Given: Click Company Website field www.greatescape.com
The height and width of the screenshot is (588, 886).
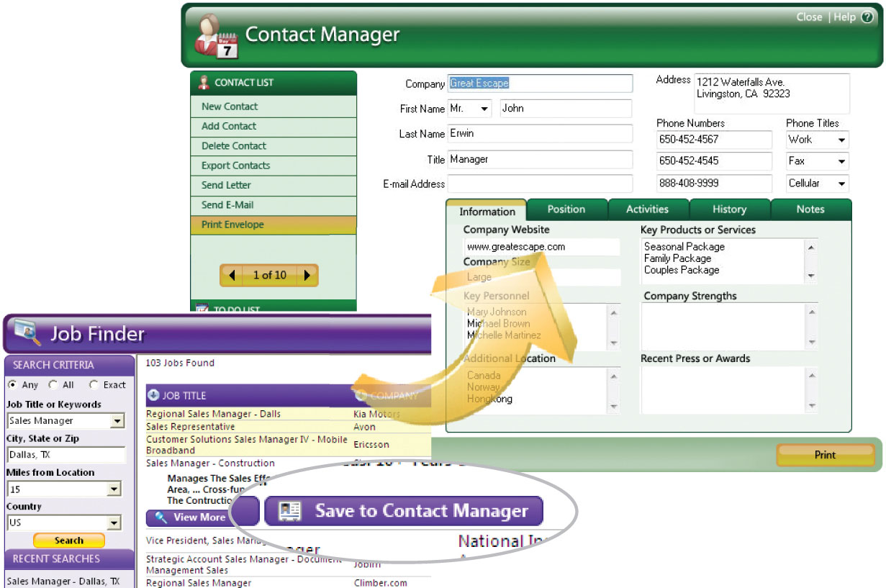Looking at the screenshot, I should pyautogui.click(x=541, y=247).
